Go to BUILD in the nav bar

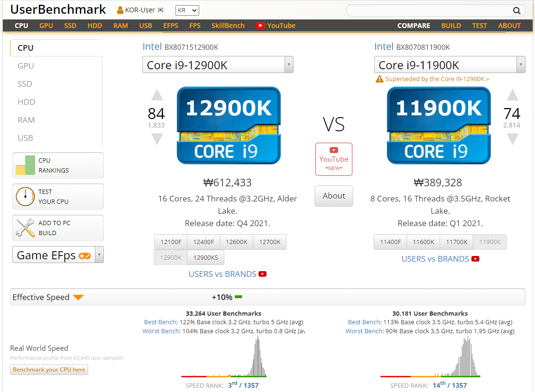451,26
